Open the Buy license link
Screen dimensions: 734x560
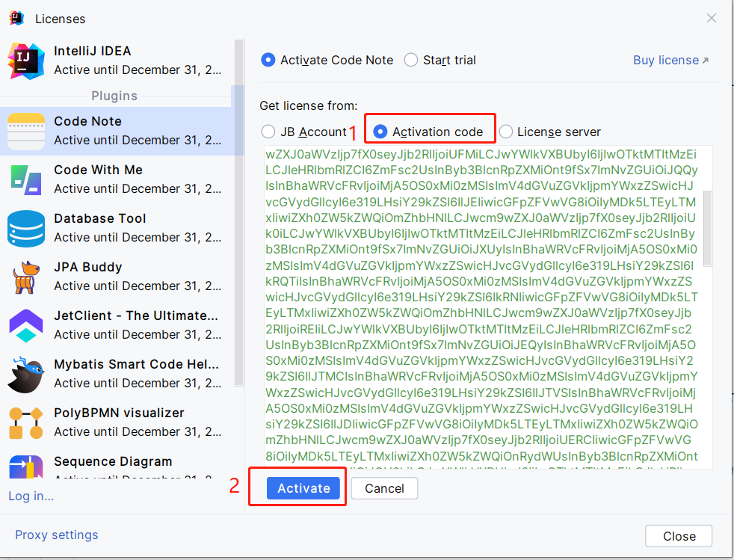tap(670, 60)
